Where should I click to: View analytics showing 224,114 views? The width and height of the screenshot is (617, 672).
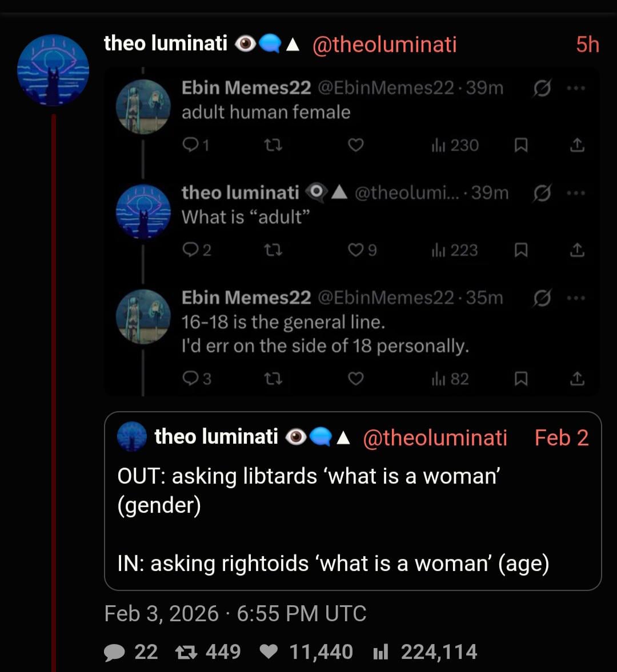pos(380,652)
